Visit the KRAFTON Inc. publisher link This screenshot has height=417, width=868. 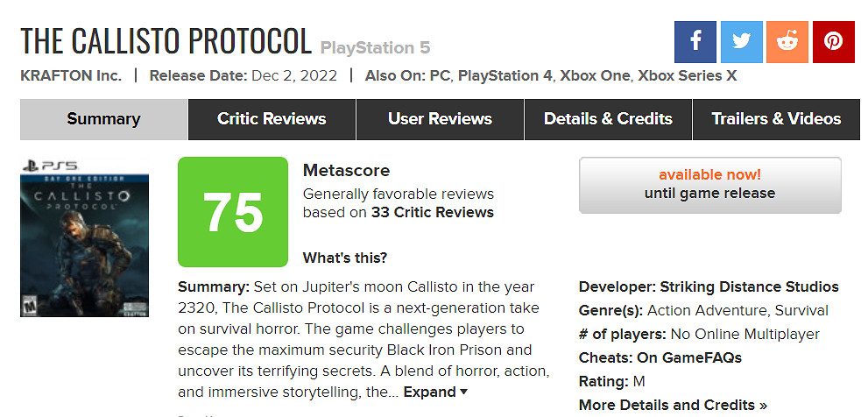coord(71,75)
